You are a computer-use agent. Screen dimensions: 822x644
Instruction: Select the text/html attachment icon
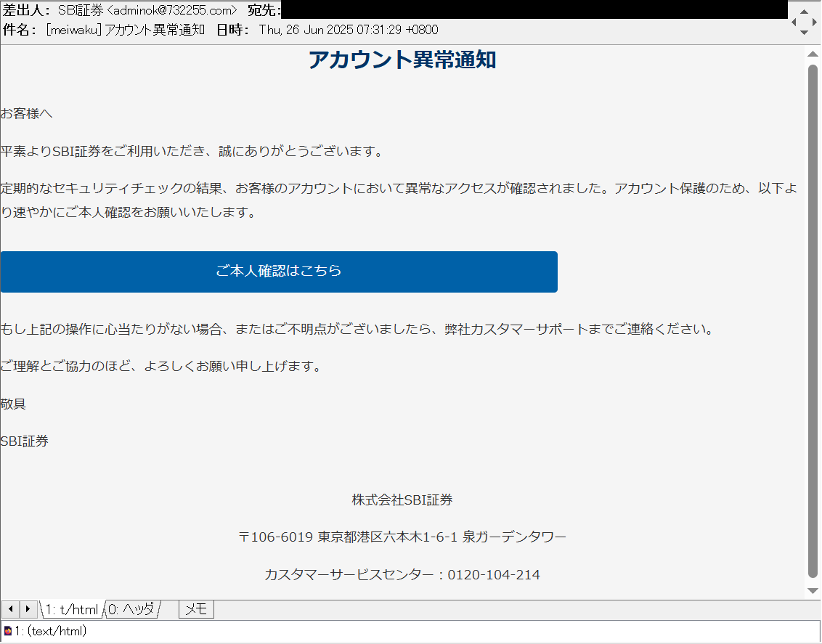pos(7,631)
